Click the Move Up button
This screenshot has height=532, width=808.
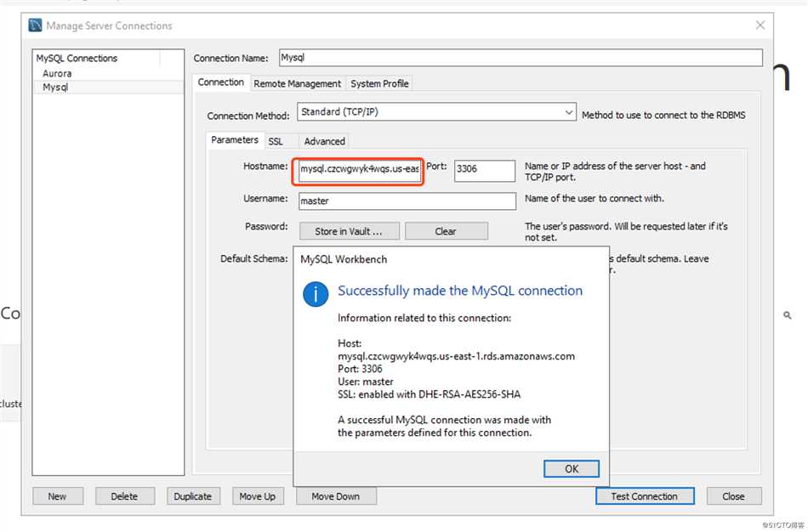[x=257, y=496]
